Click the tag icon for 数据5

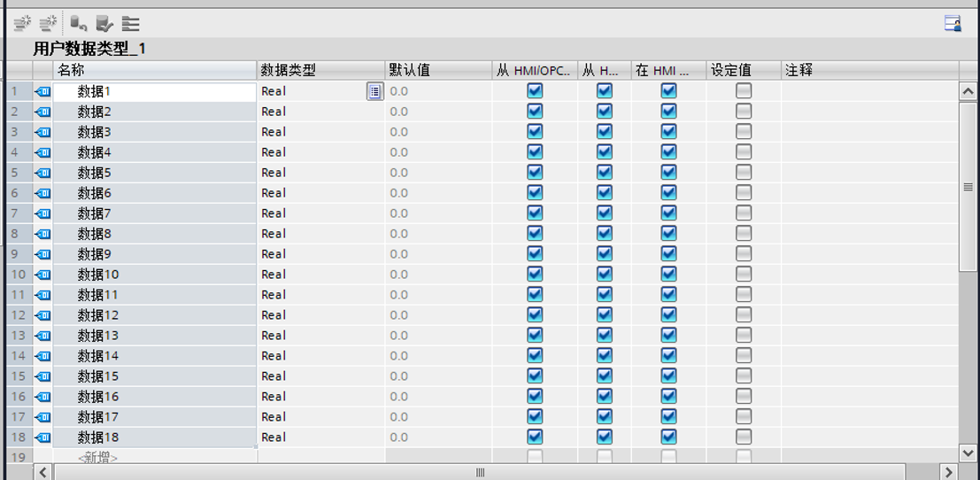click(x=42, y=173)
